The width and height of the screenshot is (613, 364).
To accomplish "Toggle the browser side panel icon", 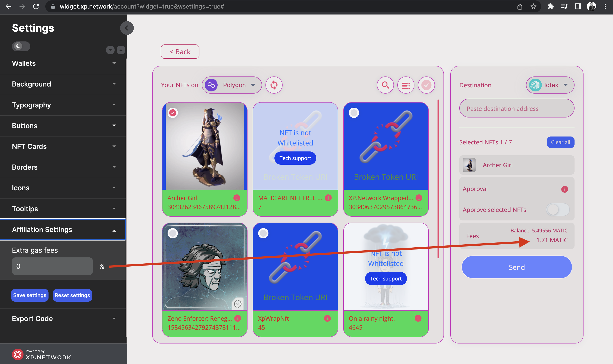I will [578, 6].
